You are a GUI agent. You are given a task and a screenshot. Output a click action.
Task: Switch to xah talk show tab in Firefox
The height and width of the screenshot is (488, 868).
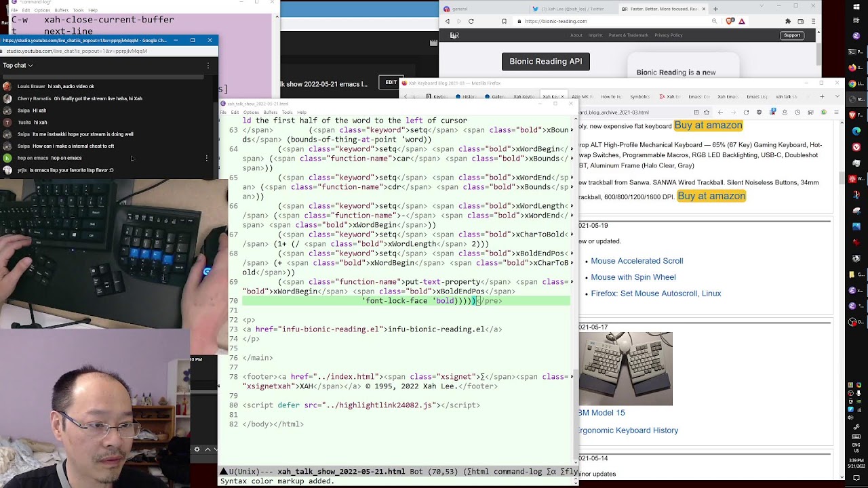click(x=786, y=96)
